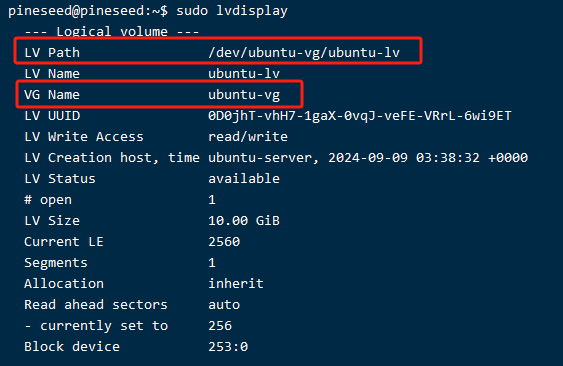Select the LV UUID string

360,116
